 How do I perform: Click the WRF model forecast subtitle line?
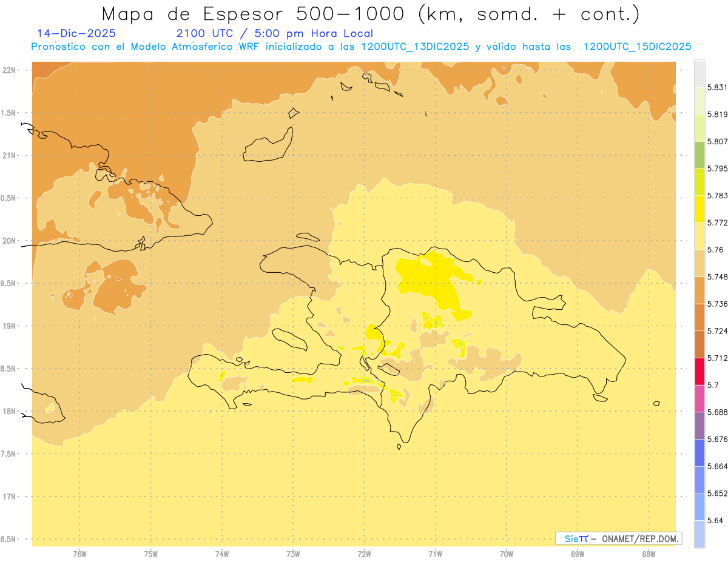(362, 47)
